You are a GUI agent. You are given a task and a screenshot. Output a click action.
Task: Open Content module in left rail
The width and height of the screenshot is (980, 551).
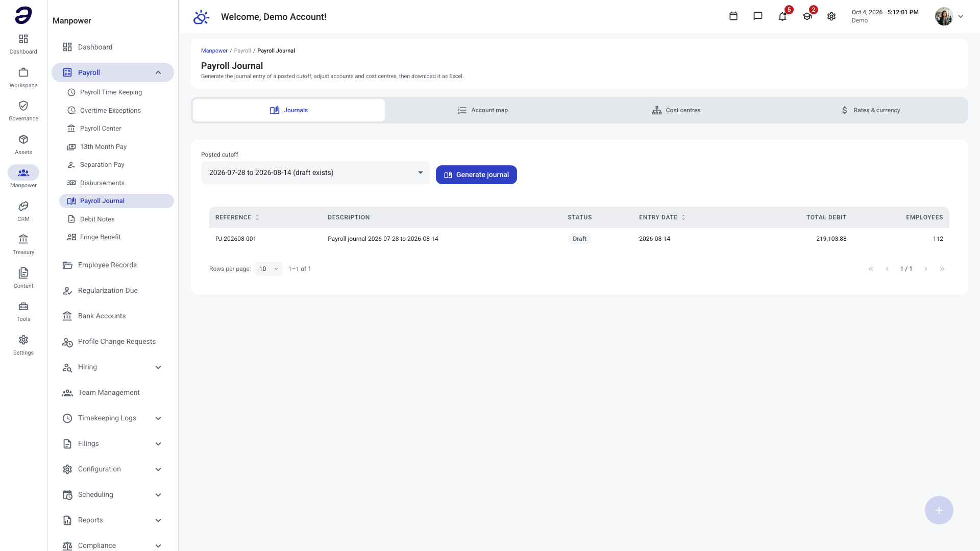(23, 278)
